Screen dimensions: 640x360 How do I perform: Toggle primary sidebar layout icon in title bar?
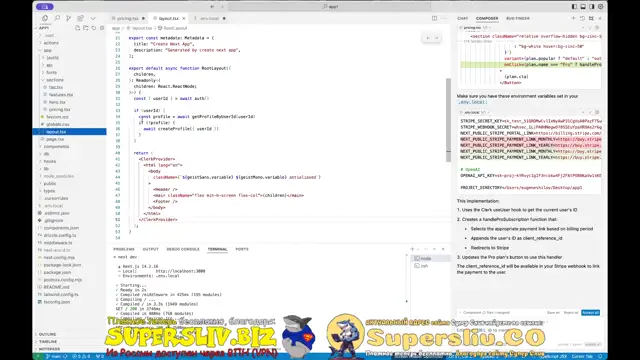(574, 7)
